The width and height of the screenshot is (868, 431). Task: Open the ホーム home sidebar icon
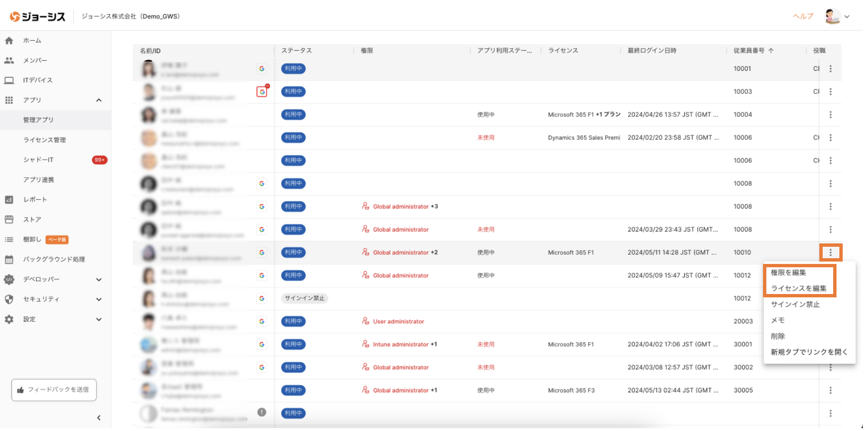coord(9,41)
